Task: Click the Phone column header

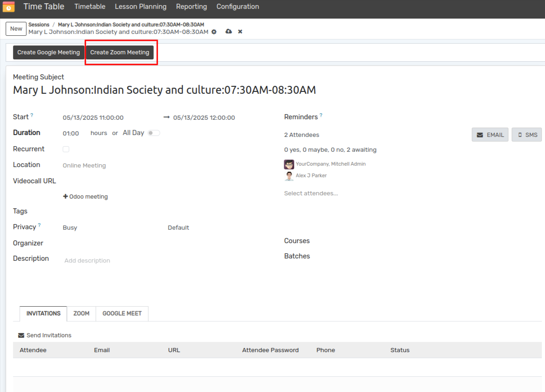Action: (x=326, y=350)
